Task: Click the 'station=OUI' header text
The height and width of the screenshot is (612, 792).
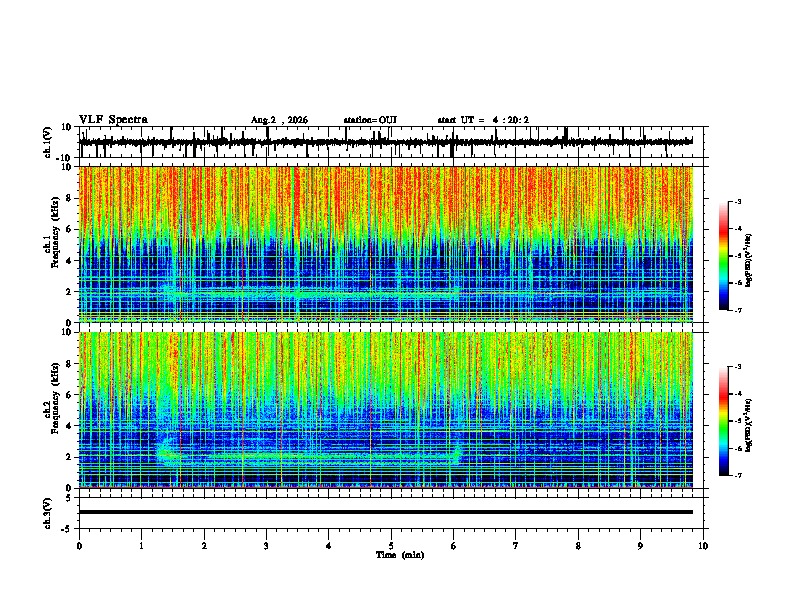Action: [x=370, y=120]
